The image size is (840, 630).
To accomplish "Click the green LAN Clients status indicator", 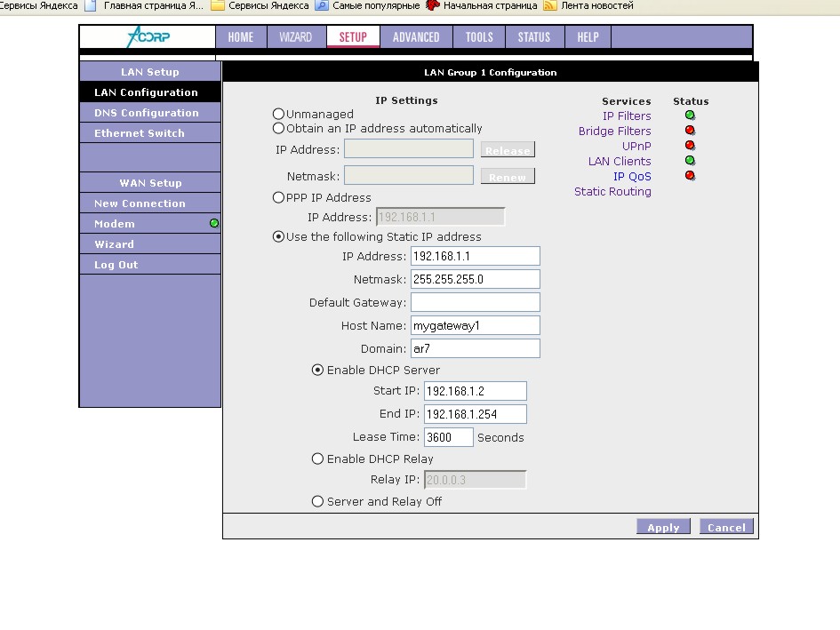I will coord(690,161).
